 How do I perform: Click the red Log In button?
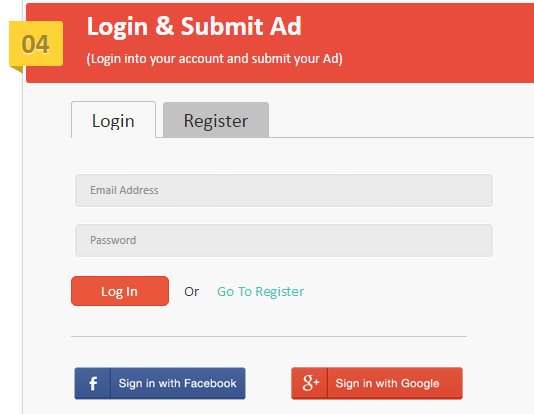pyautogui.click(x=120, y=291)
